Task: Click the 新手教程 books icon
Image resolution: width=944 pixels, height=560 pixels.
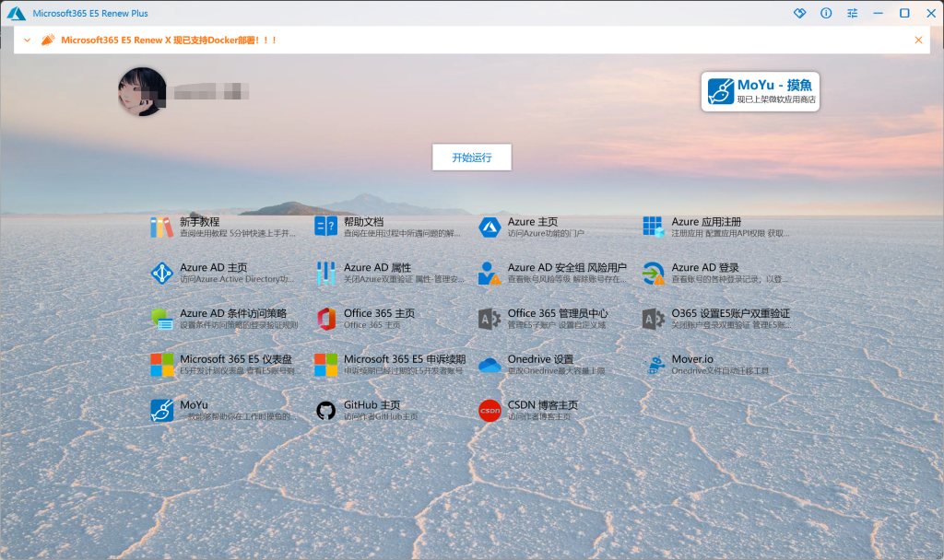Action: coord(161,227)
